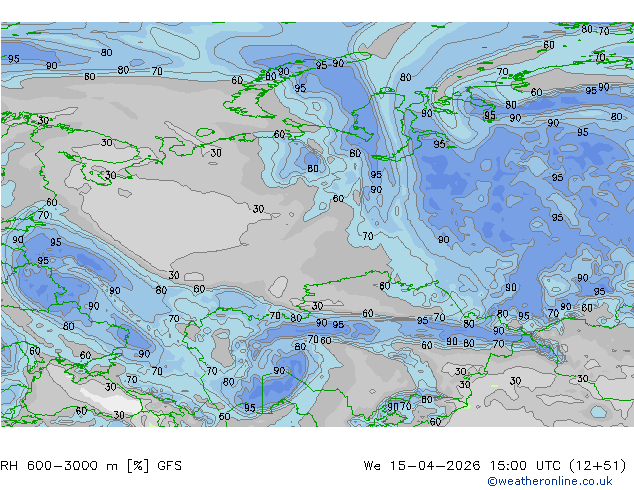The width and height of the screenshot is (634, 490).
Task: Click the "RH 600-3000 m [%] GFS" caption
Action: point(91,466)
